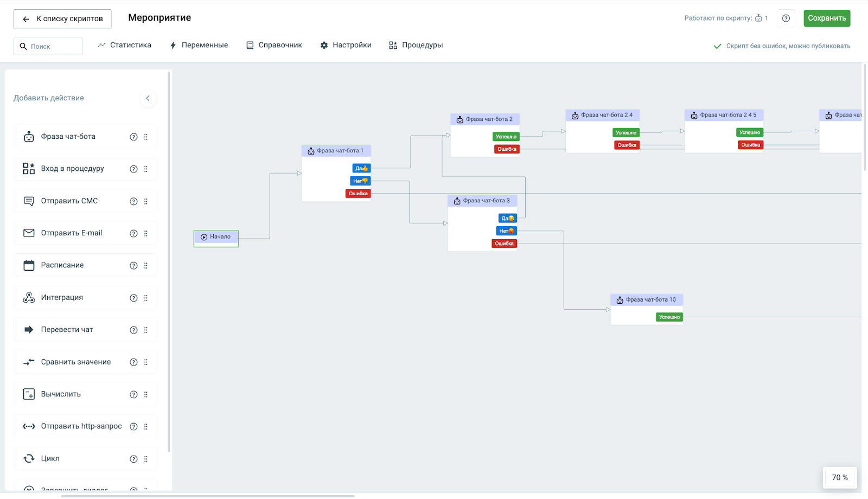Open the Процедуры tab

416,45
